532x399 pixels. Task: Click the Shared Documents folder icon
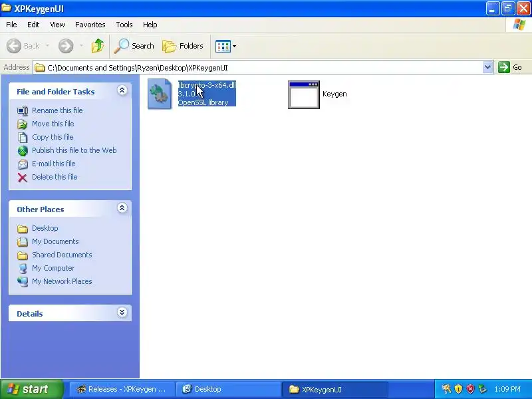(23, 255)
